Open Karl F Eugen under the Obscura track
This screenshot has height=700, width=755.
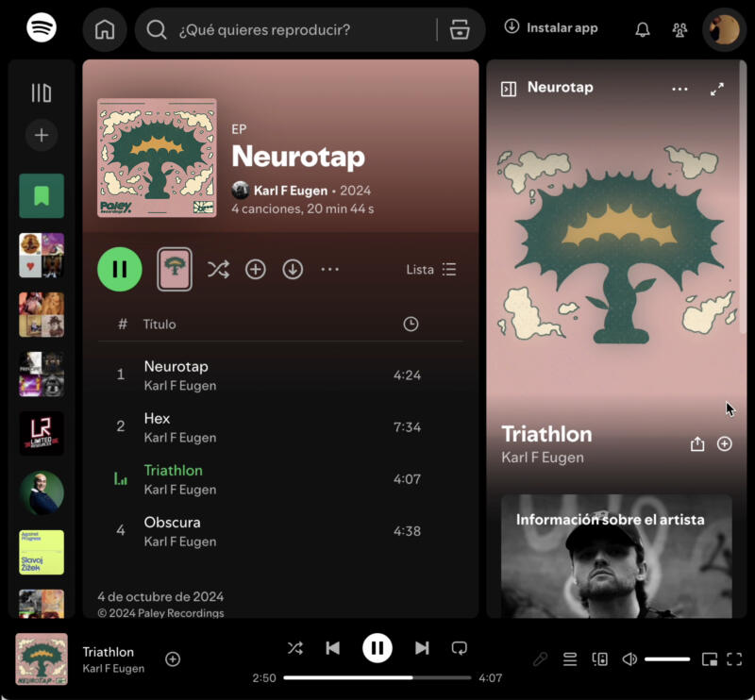pos(180,542)
